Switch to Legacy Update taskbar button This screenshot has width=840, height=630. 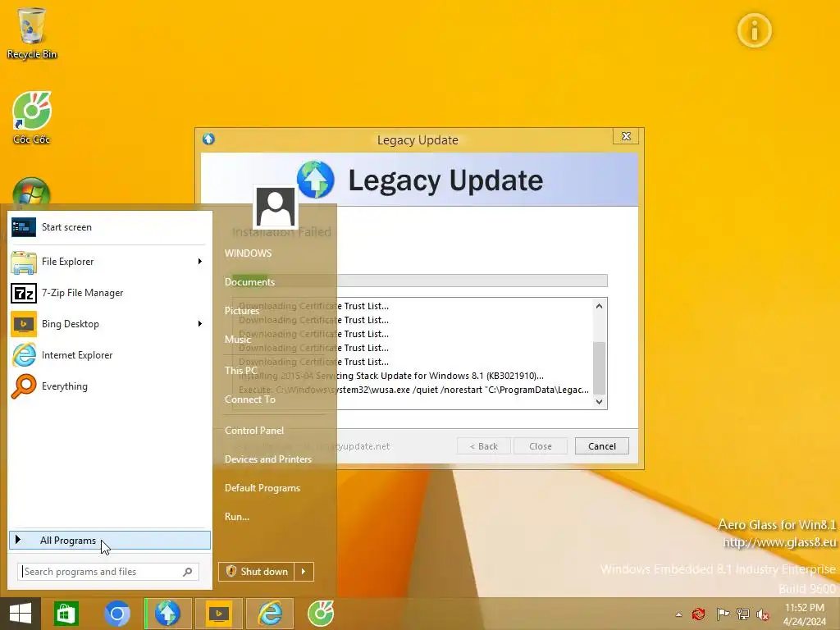167,614
